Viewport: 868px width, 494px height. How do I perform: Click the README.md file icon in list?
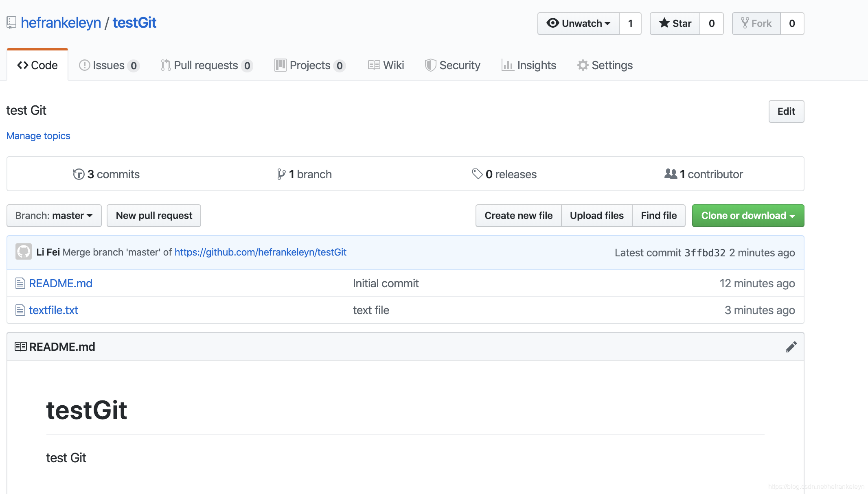click(x=20, y=283)
